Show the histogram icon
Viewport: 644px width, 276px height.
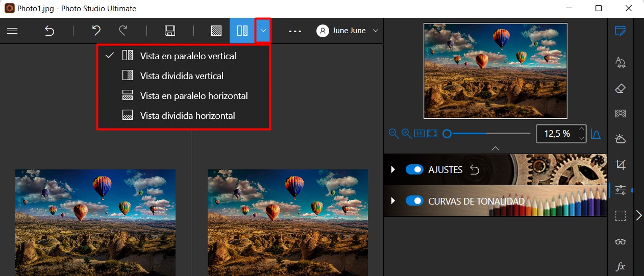pyautogui.click(x=596, y=134)
